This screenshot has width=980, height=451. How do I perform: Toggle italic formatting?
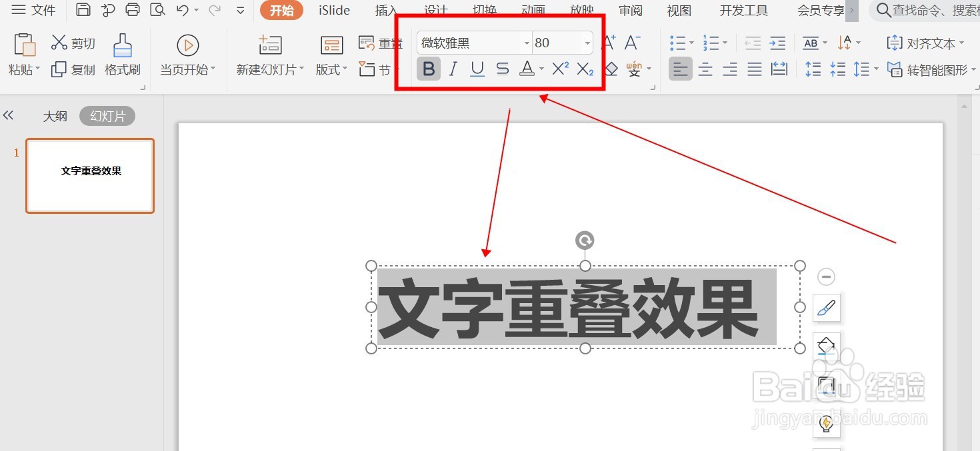453,69
